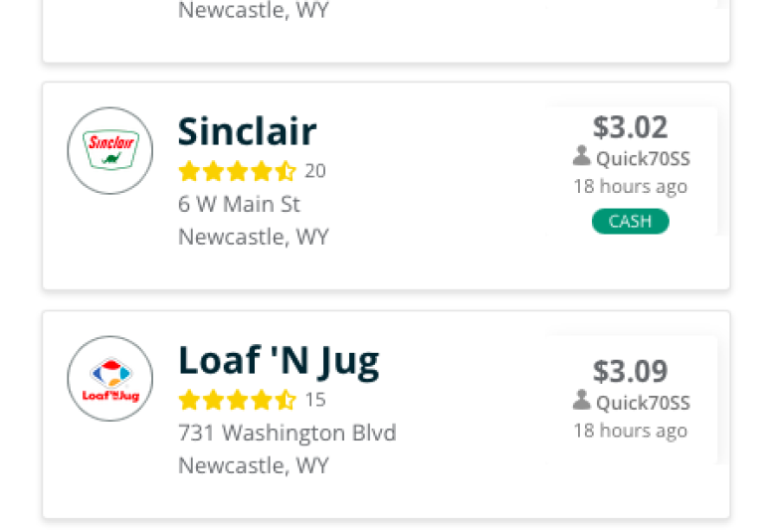The height and width of the screenshot is (532, 776).
Task: Click the 6 W Main St address
Action: pyautogui.click(x=239, y=204)
